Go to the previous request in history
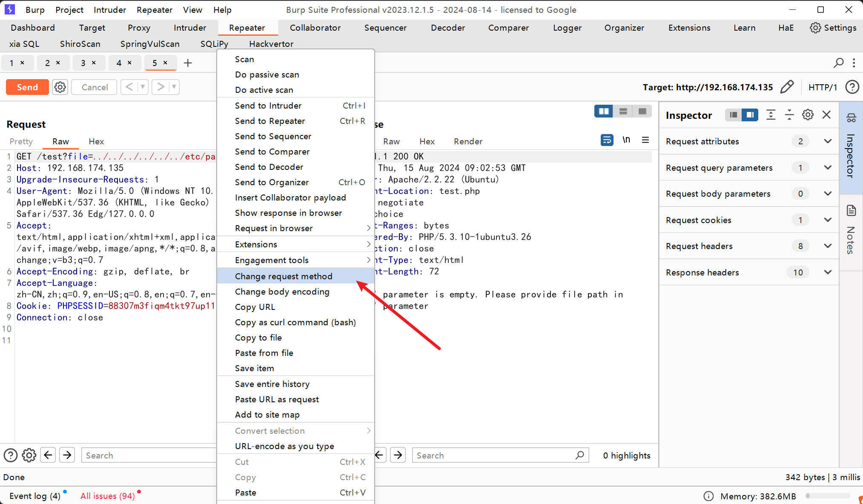This screenshot has height=504, width=863. pos(129,87)
